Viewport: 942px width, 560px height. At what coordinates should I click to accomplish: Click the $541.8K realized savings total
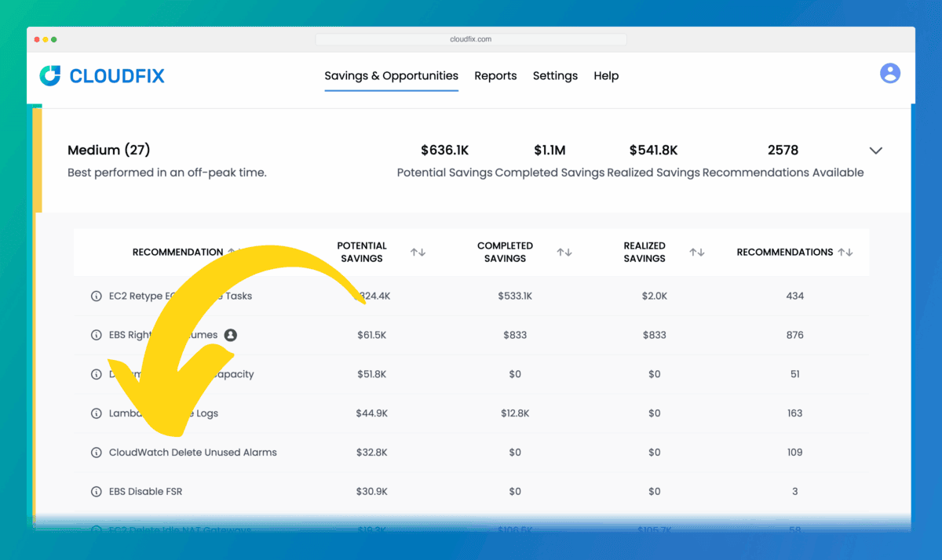coord(653,150)
